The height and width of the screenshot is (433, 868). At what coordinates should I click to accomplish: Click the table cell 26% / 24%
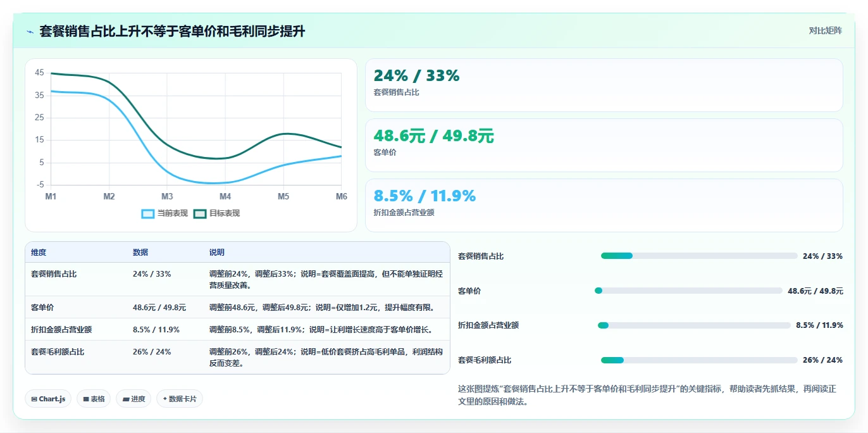152,351
